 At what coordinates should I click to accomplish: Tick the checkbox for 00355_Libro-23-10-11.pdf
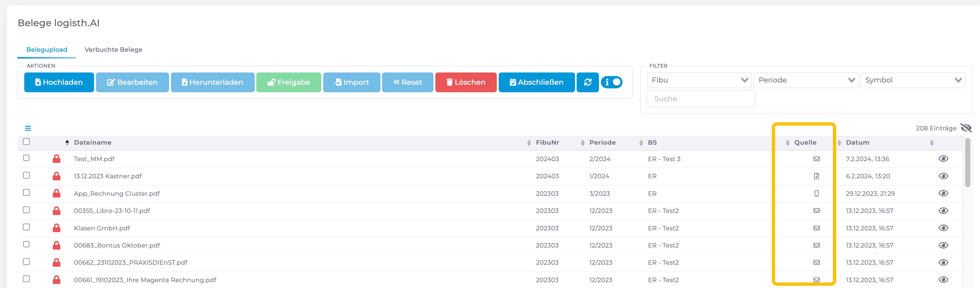point(26,210)
